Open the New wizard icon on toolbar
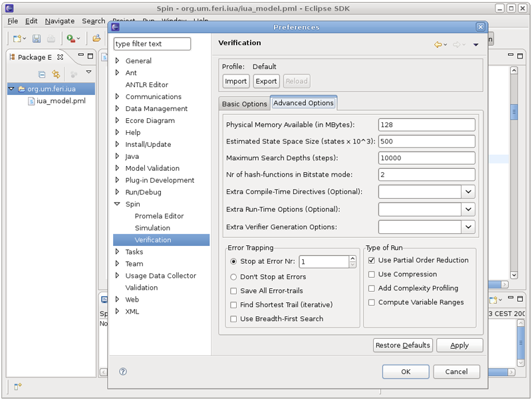Screen dimensions: 532x400 17,39
